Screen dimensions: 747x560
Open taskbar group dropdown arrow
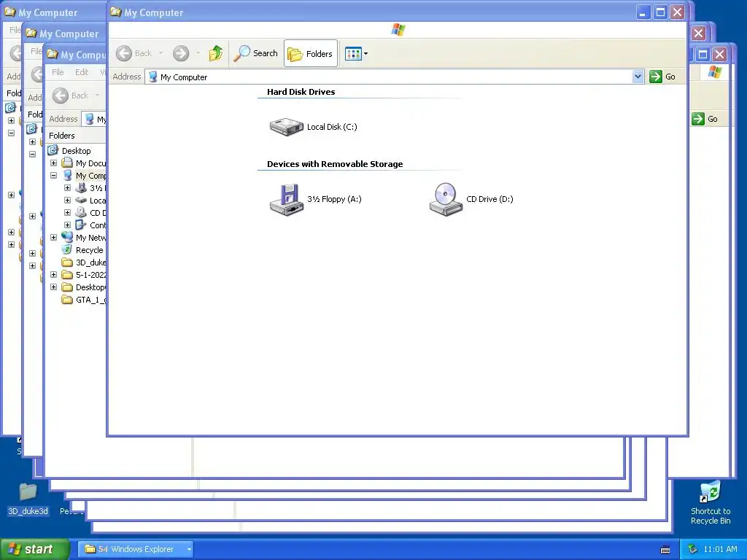(189, 549)
